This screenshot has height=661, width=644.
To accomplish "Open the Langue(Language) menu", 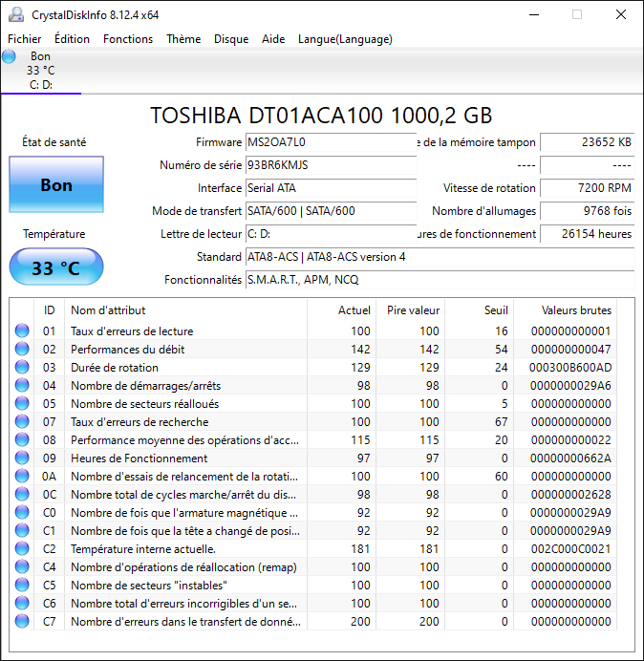I will (345, 39).
